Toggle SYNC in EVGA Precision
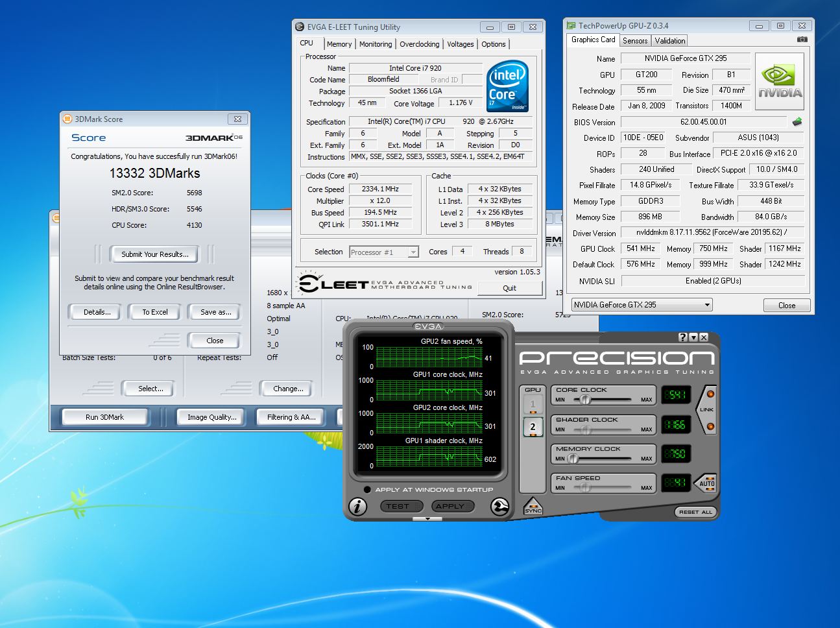Screen dimensions: 840x628 point(533,506)
